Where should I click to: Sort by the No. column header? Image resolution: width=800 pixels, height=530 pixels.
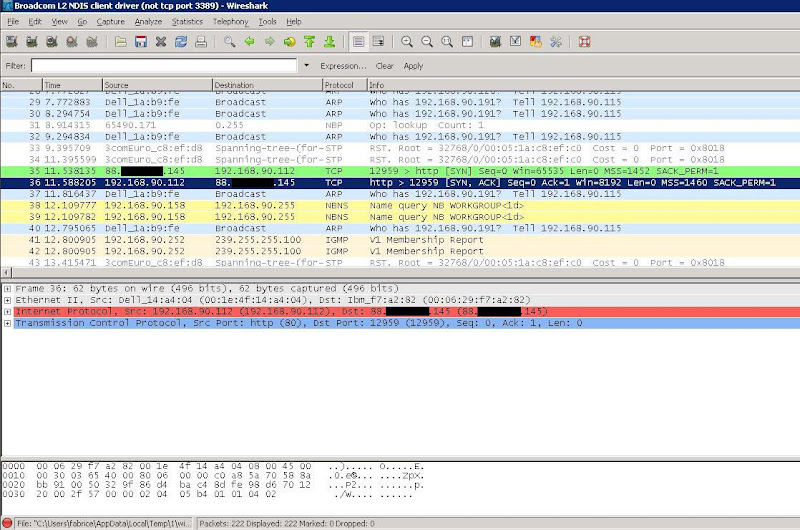coord(21,85)
